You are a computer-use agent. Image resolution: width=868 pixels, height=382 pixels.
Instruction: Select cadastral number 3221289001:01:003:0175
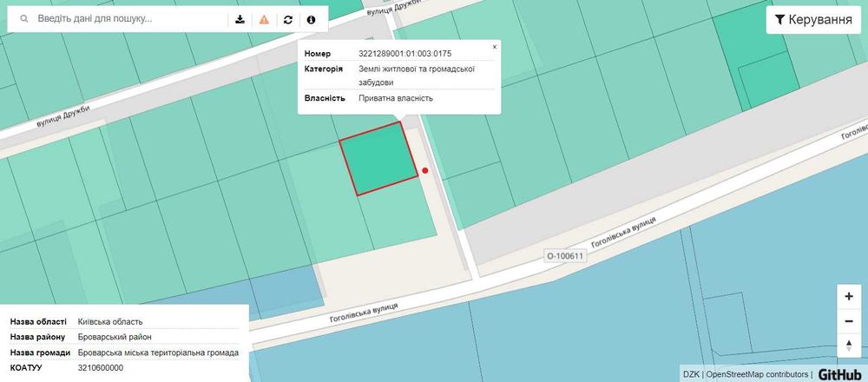click(x=405, y=54)
